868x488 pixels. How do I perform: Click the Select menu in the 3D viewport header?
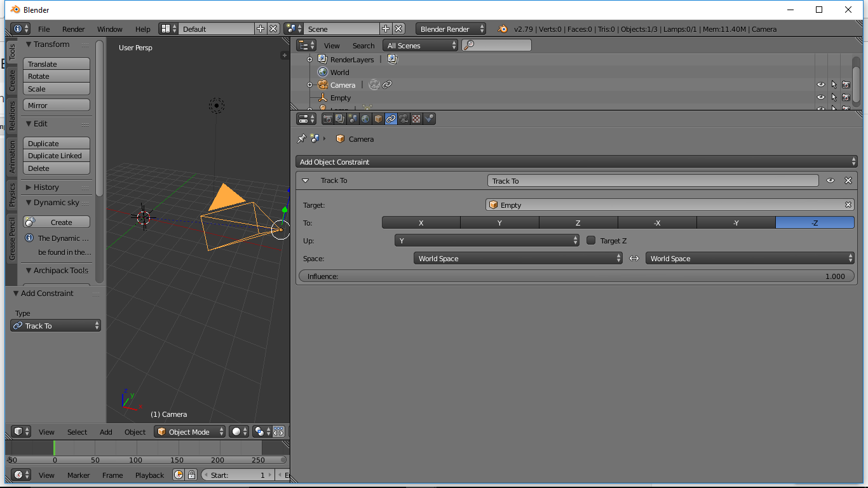tap(77, 431)
